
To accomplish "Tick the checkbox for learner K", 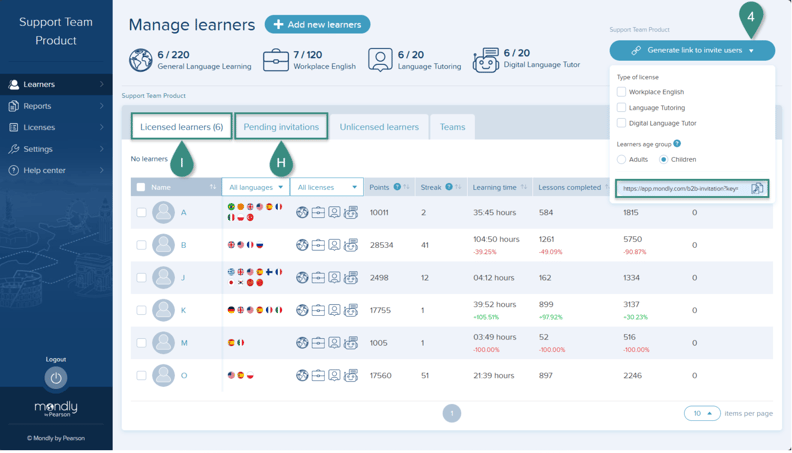I will 141,310.
